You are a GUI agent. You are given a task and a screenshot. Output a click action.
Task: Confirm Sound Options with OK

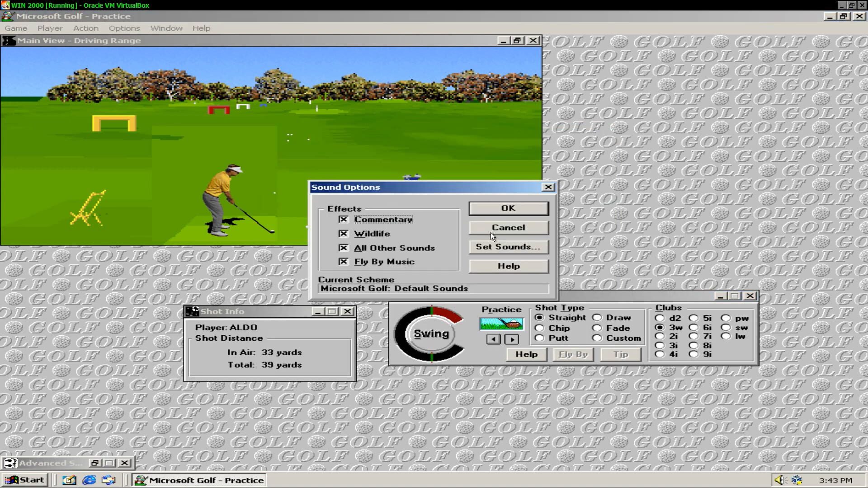(x=508, y=208)
